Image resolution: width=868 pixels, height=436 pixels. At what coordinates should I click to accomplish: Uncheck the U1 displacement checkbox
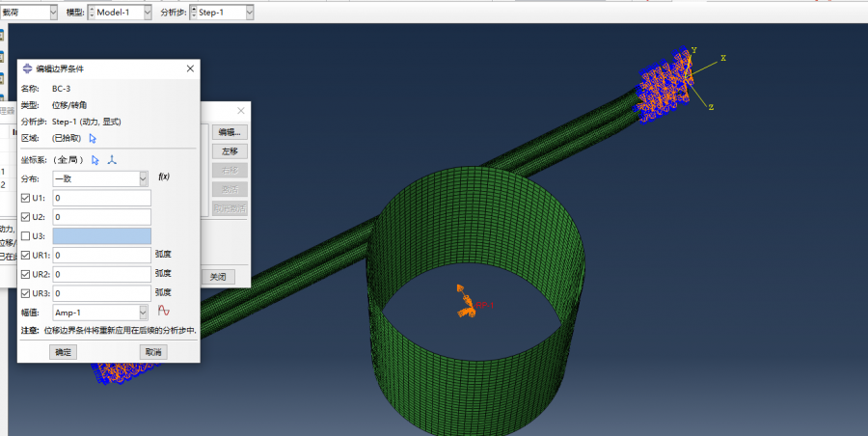[26, 198]
